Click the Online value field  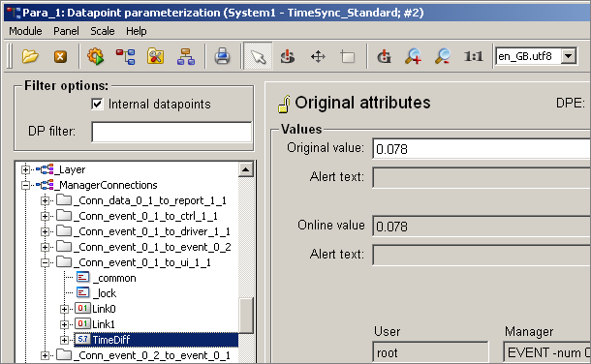[482, 226]
